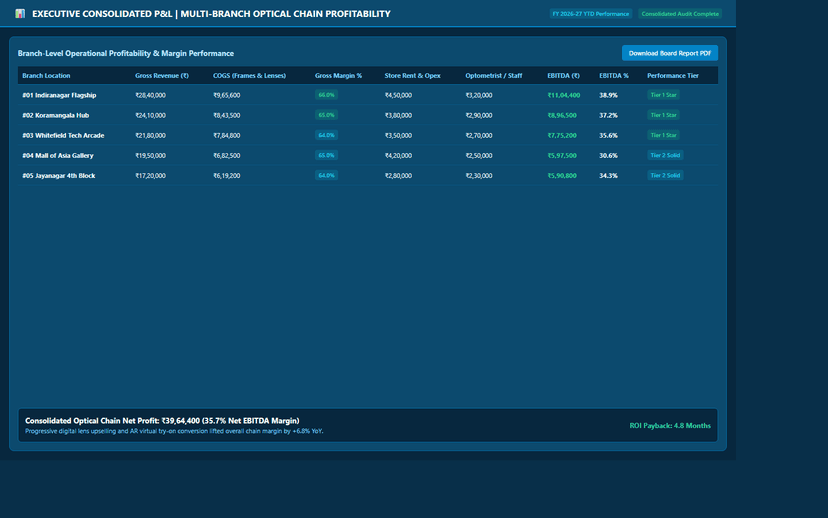Click Whitefield COGS value ₹7,84,800
The height and width of the screenshot is (518, 828).
[x=227, y=135]
